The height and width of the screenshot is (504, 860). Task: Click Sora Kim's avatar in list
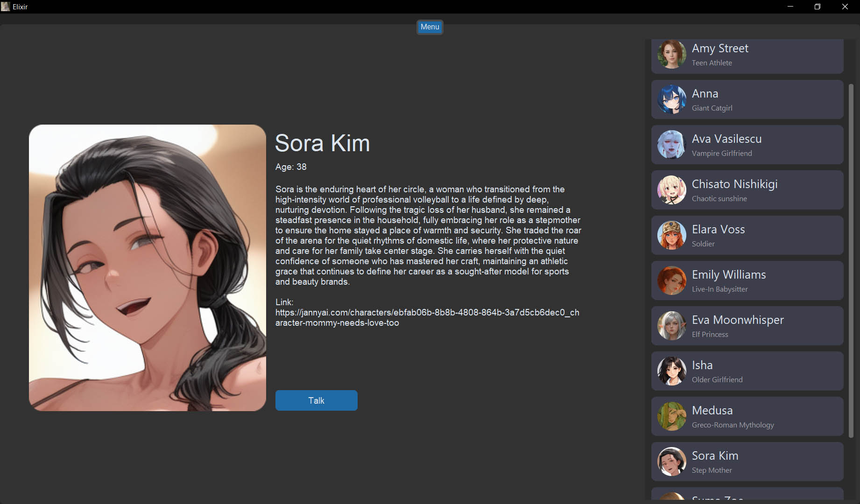point(671,462)
